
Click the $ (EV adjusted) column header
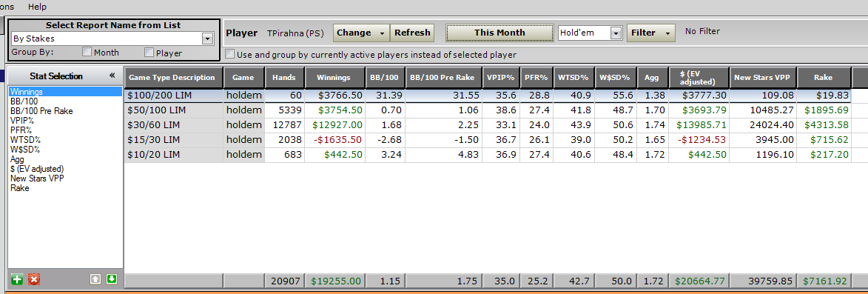coord(699,78)
